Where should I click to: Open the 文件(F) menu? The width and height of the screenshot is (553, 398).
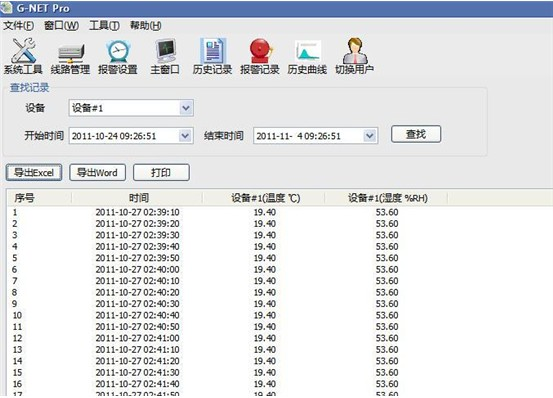point(18,26)
